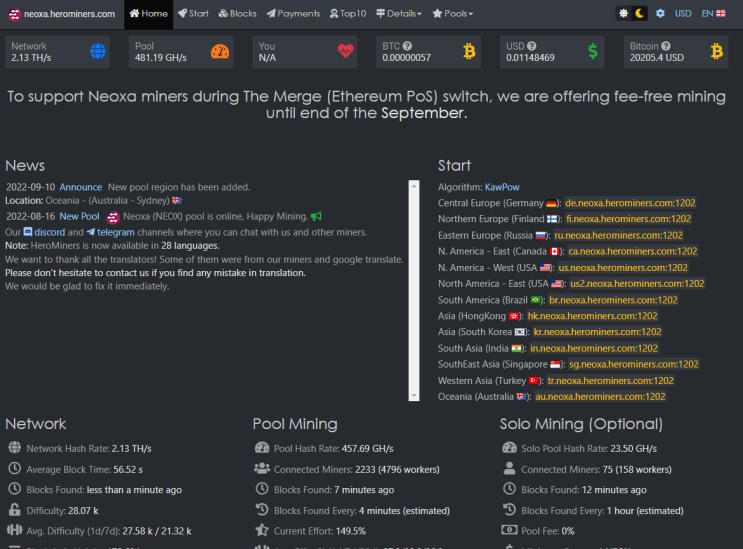Screen dimensions: 743x549
Task: Click the Avg. Difficulty bars icon
Action: point(15,530)
